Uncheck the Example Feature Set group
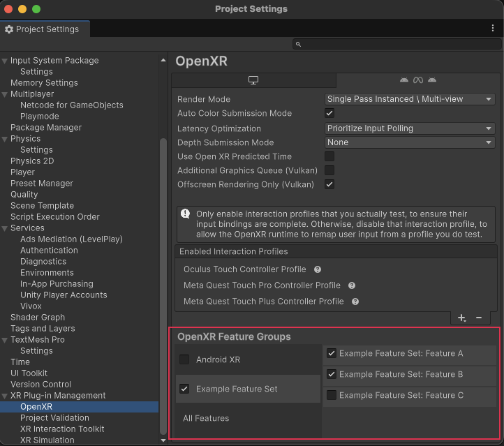Viewport: 504px width, 446px height. coord(184,389)
